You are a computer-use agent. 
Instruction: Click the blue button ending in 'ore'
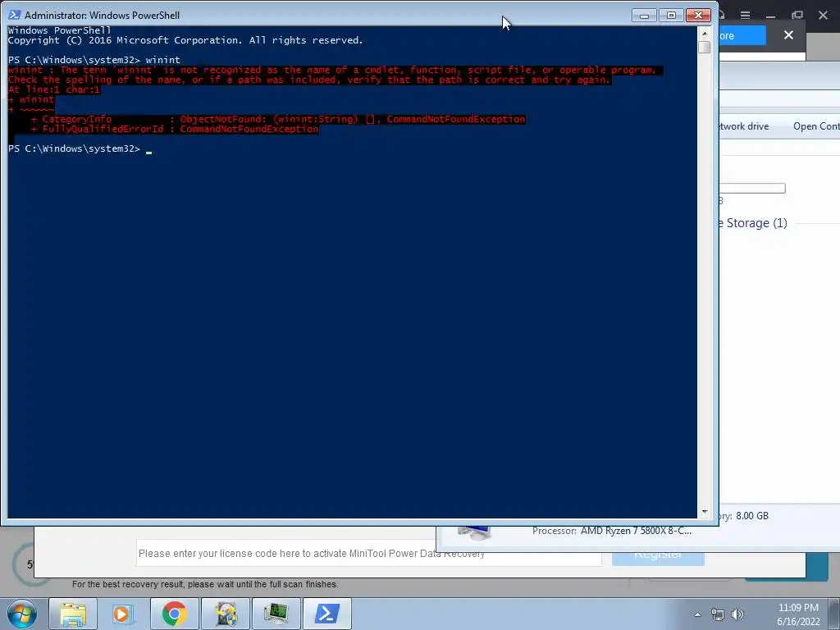[742, 36]
